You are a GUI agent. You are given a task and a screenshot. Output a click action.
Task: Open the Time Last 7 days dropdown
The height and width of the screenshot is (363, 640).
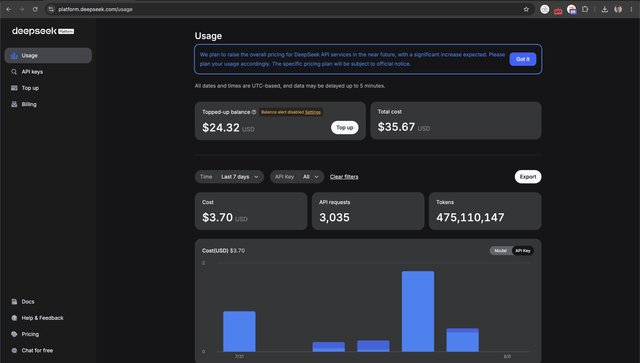pos(229,177)
